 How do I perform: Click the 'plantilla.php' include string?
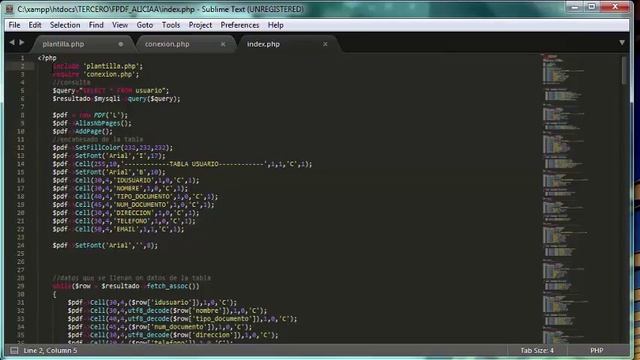coord(113,66)
